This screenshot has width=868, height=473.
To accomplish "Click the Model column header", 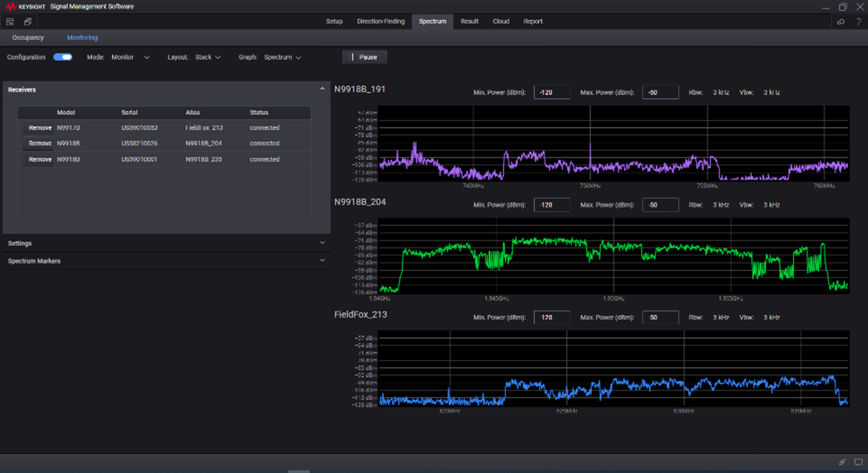I will pyautogui.click(x=66, y=112).
